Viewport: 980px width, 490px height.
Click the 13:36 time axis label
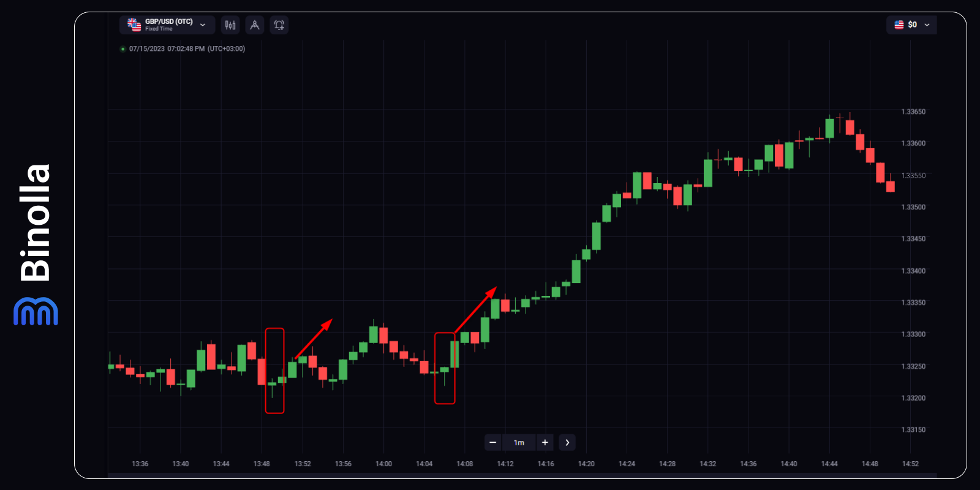tap(140, 464)
